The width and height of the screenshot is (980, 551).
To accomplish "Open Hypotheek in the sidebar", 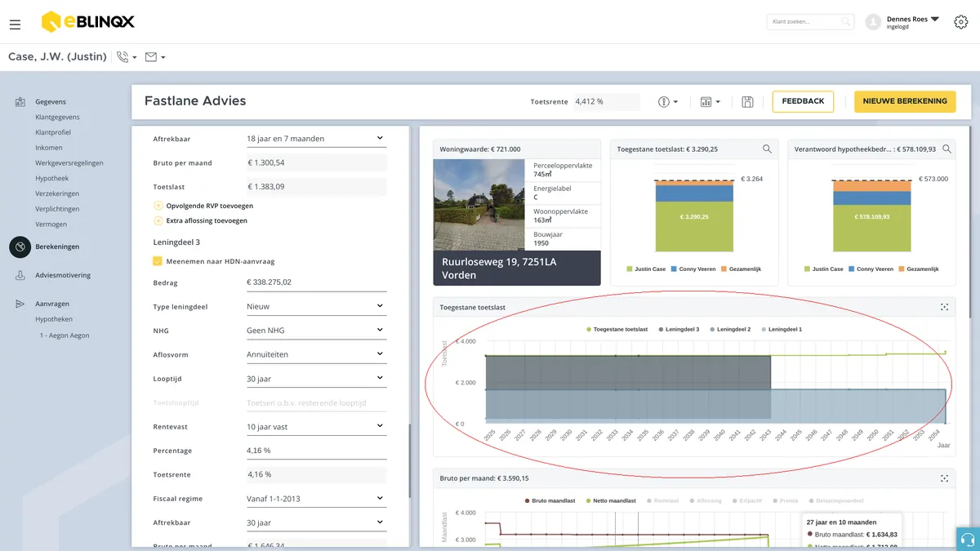I will pos(51,178).
